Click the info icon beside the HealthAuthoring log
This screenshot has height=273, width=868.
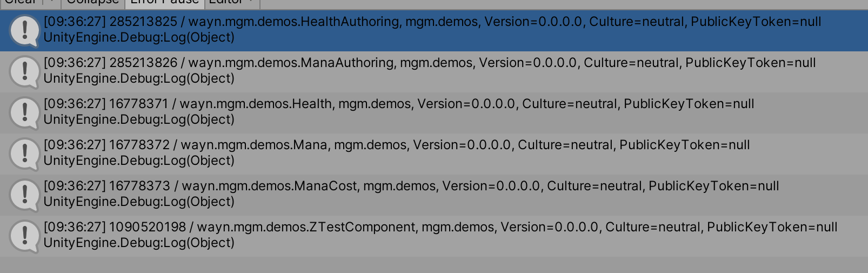click(x=24, y=31)
